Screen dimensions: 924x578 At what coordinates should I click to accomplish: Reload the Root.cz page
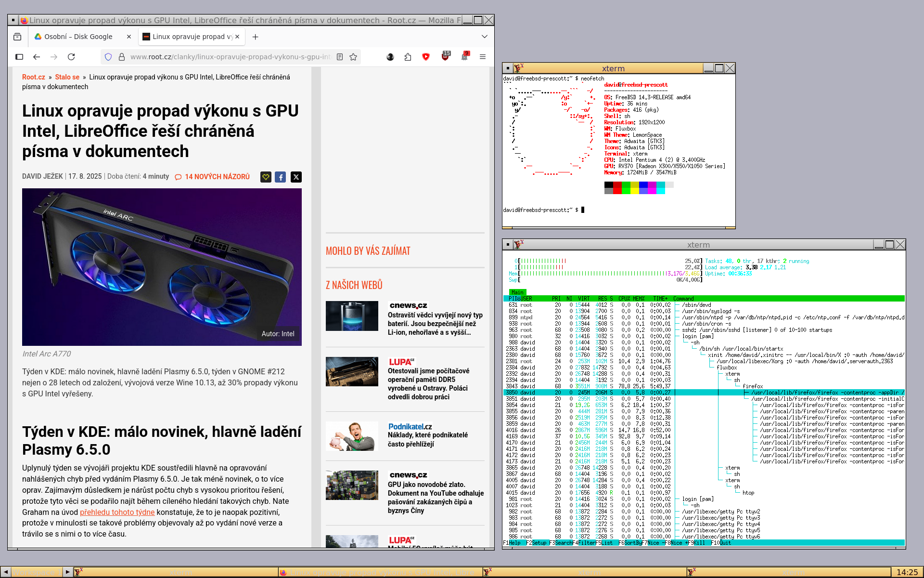click(x=72, y=56)
